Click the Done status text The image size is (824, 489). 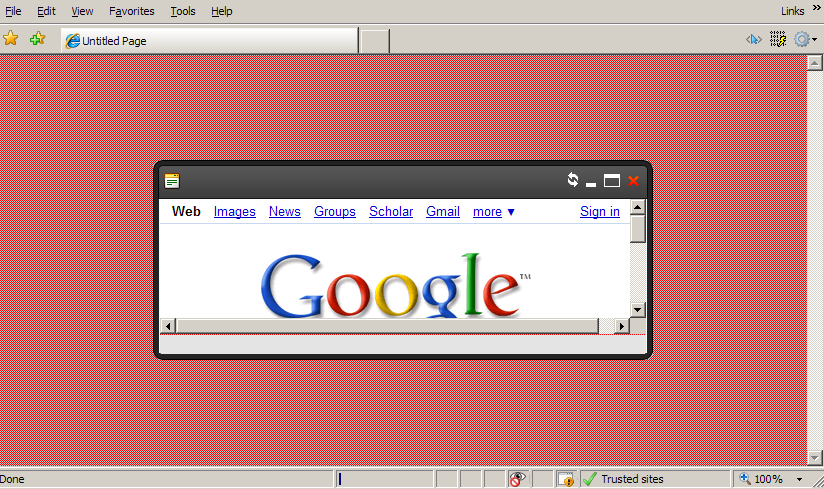point(12,479)
